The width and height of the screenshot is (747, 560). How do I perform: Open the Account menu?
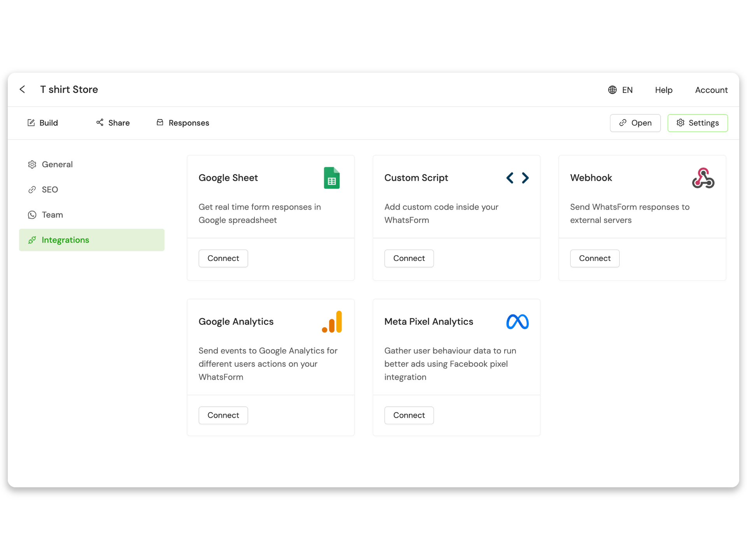coord(711,90)
